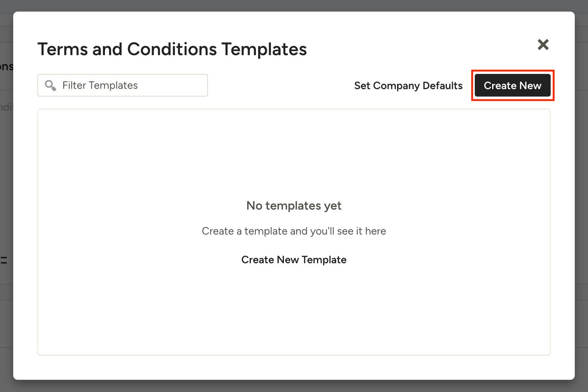The width and height of the screenshot is (588, 392).
Task: Click the magnifying glass search icon
Action: [50, 85]
